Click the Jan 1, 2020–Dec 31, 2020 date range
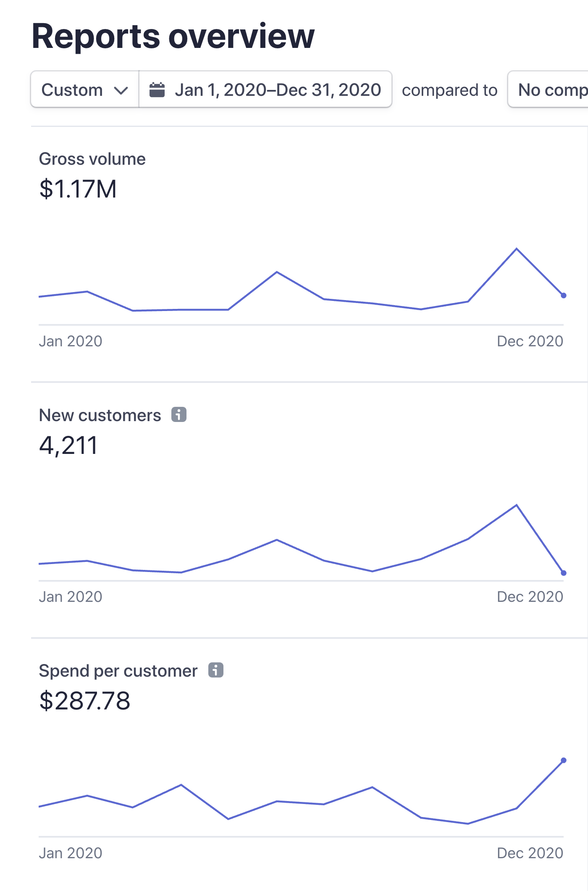The width and height of the screenshot is (588, 891). [277, 90]
